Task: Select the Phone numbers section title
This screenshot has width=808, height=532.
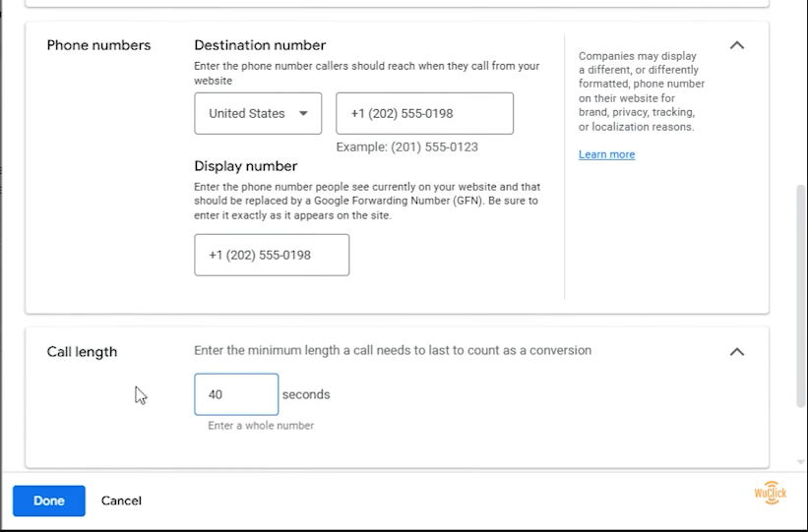Action: pos(99,45)
